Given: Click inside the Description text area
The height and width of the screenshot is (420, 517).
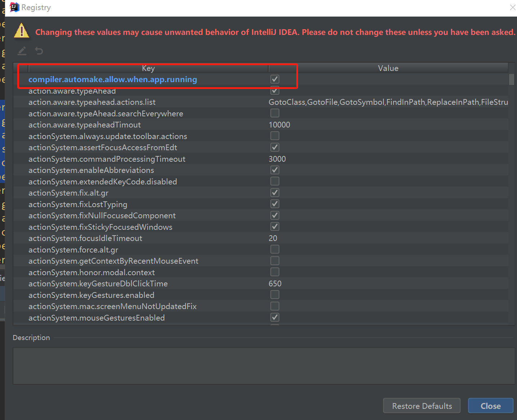Looking at the screenshot, I should pos(264,366).
